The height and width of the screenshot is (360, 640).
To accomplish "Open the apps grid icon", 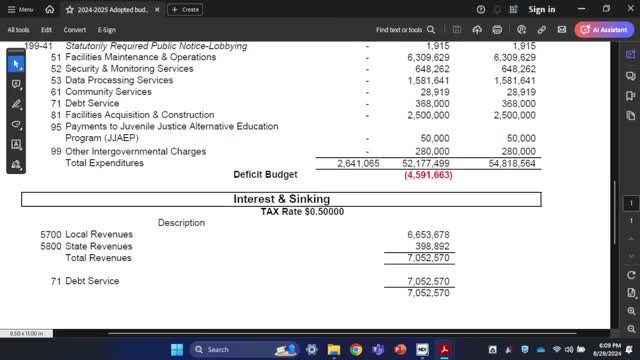I will [x=513, y=9].
